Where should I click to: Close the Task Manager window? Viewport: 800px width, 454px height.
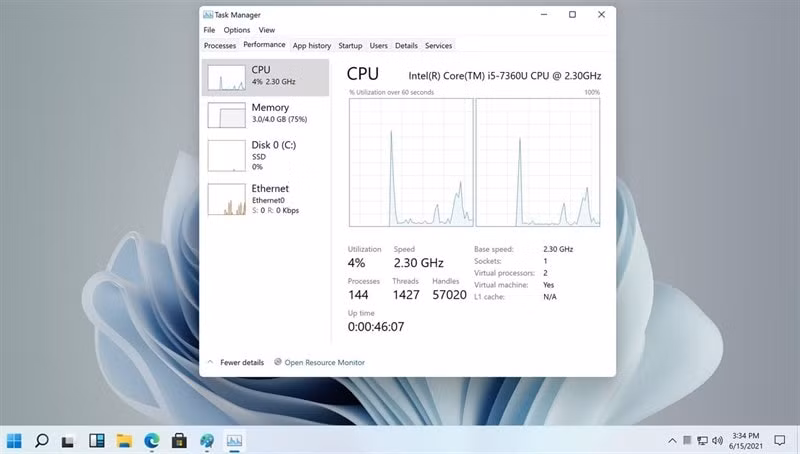(602, 14)
